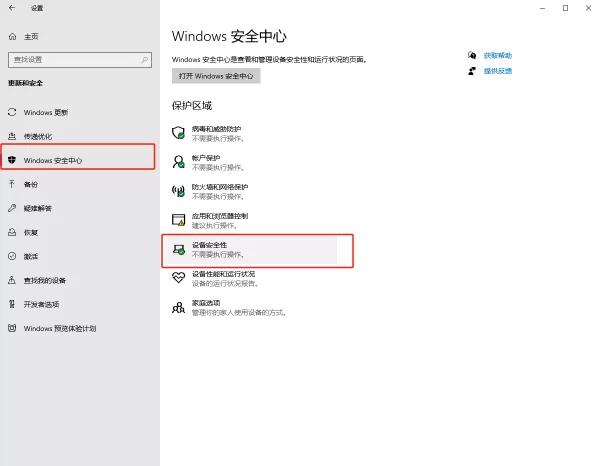Select the Windows 安全中心 shield icon in sidebar
The width and height of the screenshot is (600, 466).
pos(12,160)
